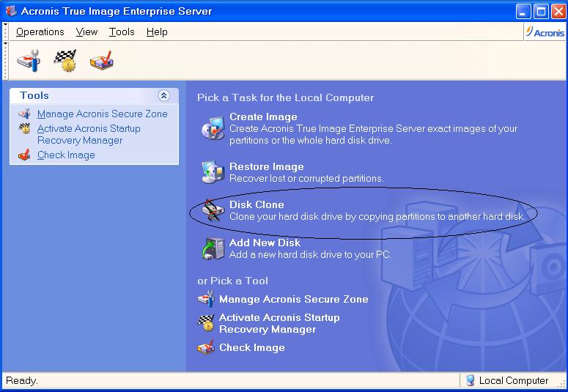Minimize the Acronis True Image window

[x=523, y=11]
